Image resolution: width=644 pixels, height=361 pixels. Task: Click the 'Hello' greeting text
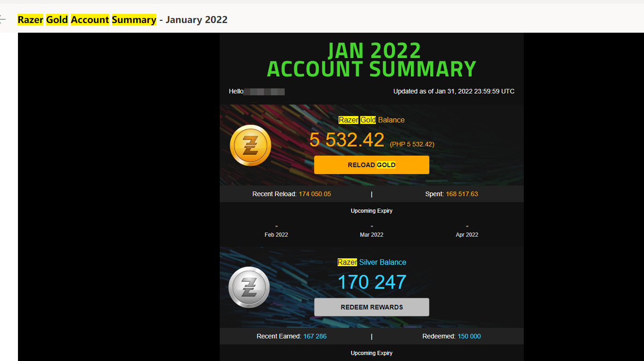click(x=236, y=91)
